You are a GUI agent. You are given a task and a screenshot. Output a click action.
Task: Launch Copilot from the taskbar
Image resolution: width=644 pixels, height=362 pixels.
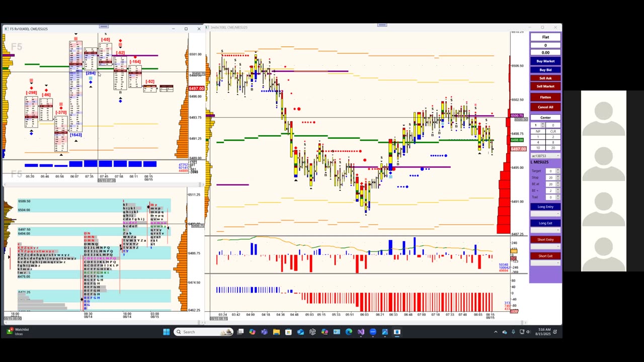[252, 332]
